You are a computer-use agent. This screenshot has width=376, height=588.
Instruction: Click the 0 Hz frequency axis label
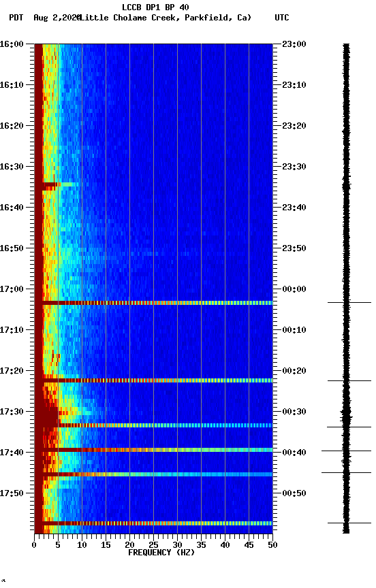pos(34,545)
